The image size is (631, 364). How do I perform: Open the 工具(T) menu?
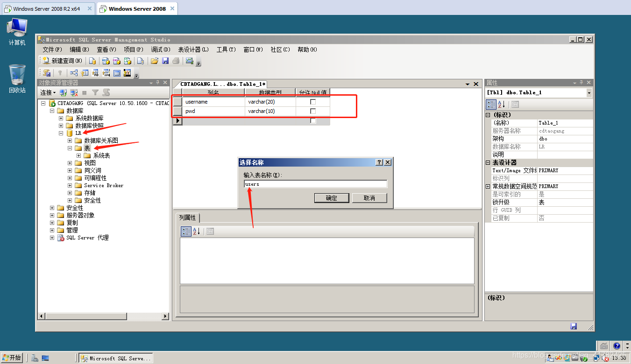click(226, 49)
